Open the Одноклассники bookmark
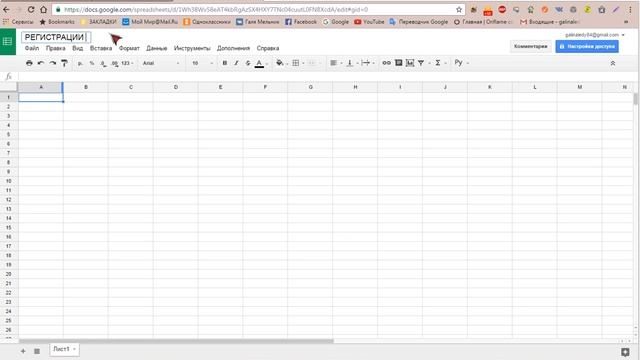 [x=207, y=22]
